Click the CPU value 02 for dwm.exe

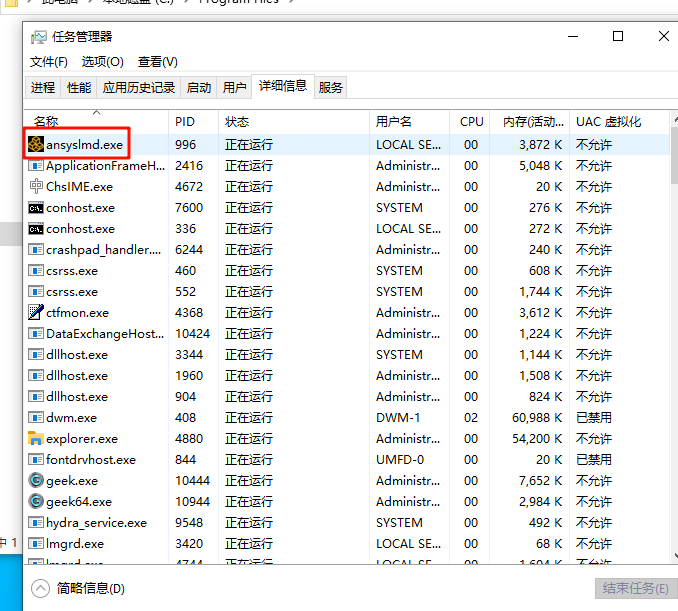point(471,417)
